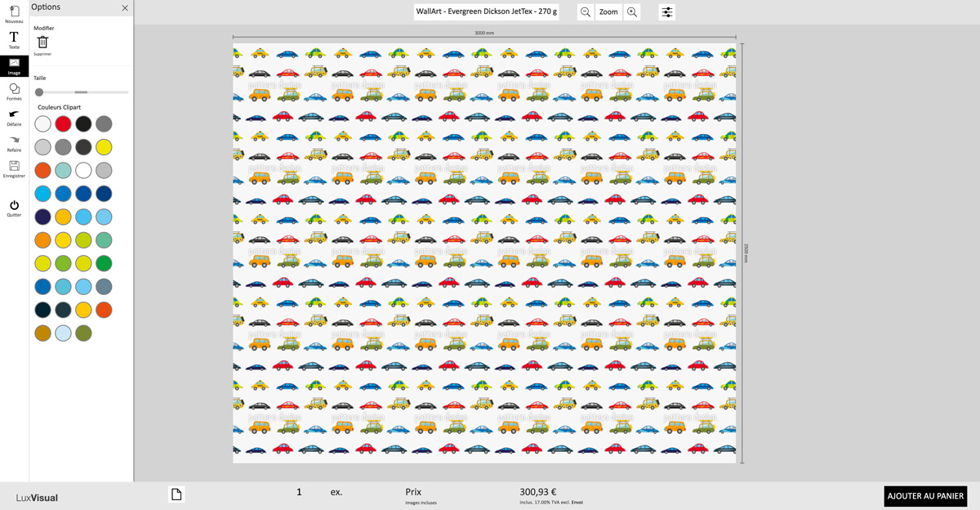
Task: Exit using the Quitter power icon
Action: (x=14, y=206)
